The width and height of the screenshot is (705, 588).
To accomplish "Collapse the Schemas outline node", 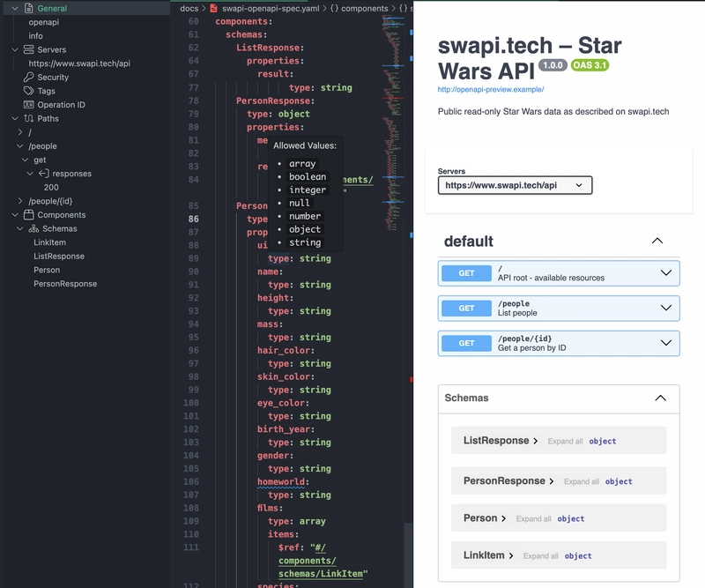I will click(x=19, y=228).
